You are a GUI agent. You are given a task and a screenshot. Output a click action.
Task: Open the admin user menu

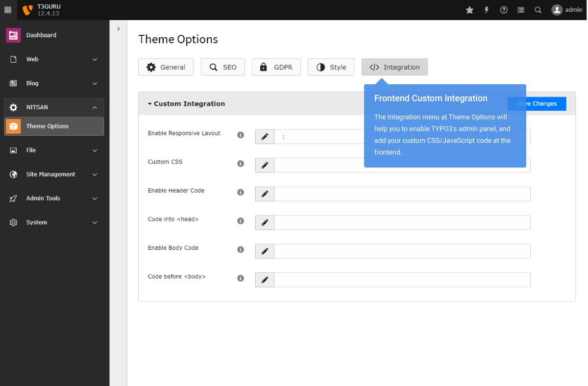566,10
